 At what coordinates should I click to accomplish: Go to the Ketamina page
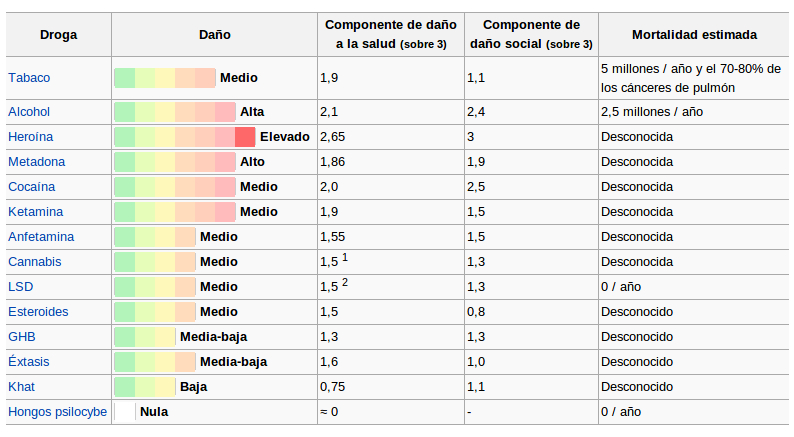[35, 212]
